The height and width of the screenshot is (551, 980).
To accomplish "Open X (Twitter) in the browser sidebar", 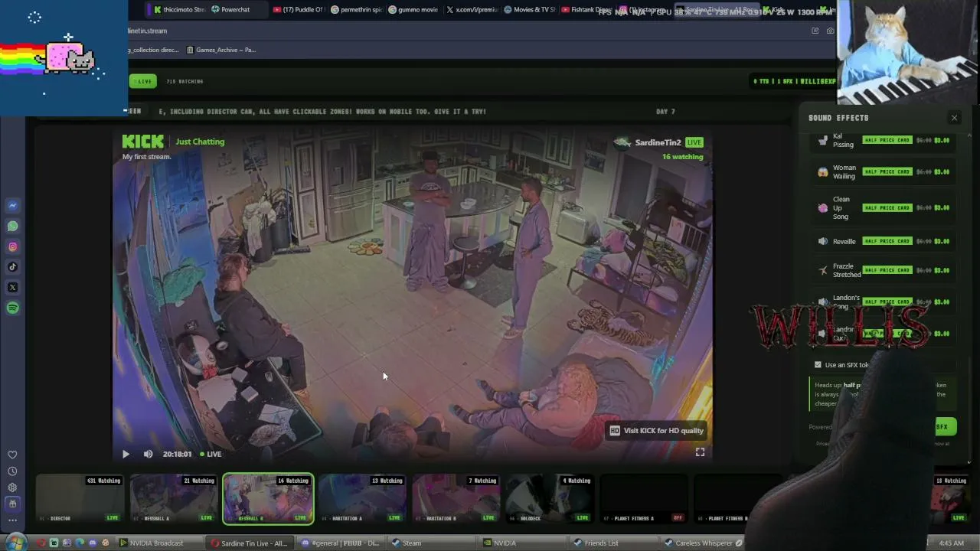I will pos(12,288).
